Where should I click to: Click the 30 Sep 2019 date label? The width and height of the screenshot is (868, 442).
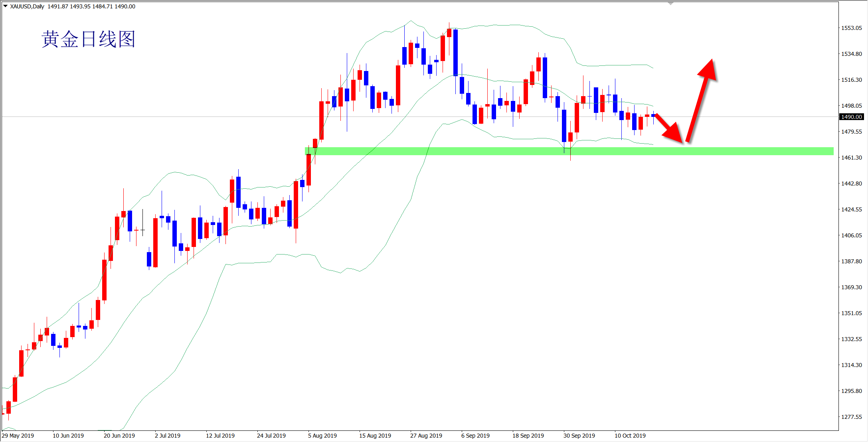579,436
